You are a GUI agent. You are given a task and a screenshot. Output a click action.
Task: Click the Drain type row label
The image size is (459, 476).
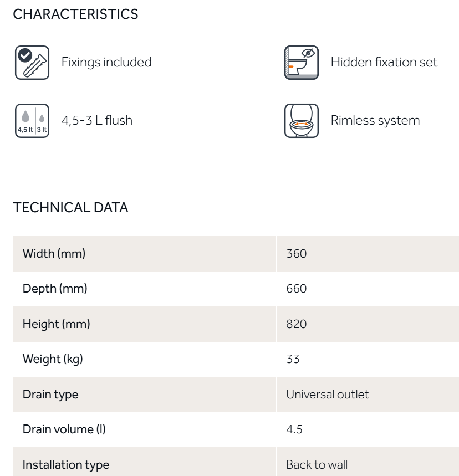pyautogui.click(x=50, y=395)
